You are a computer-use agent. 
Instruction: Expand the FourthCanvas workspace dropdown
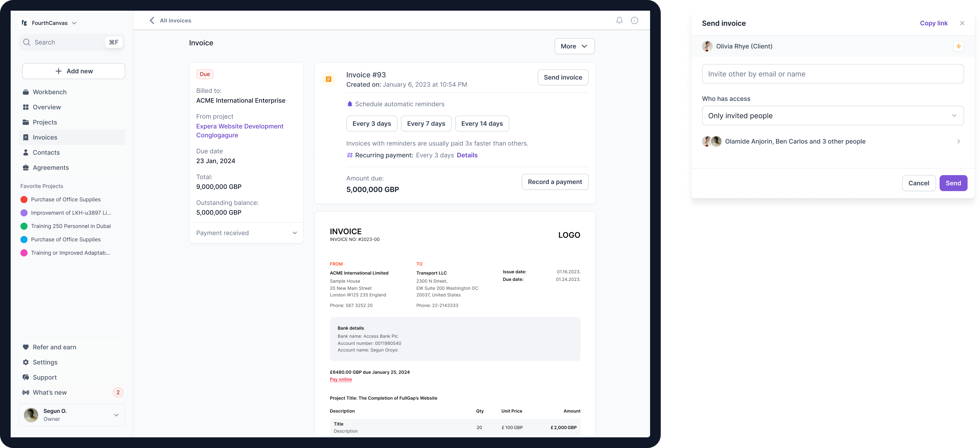point(74,23)
